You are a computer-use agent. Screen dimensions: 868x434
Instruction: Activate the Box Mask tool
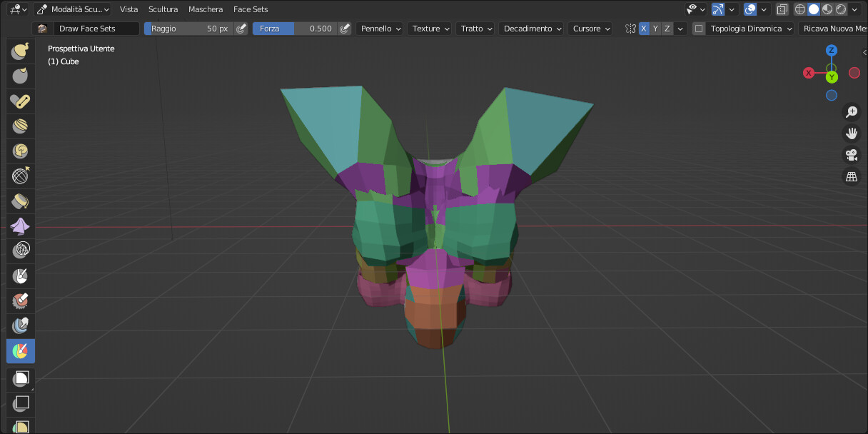pos(20,378)
